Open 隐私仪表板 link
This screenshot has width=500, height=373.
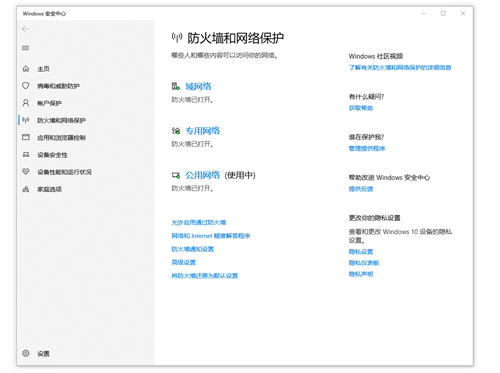click(364, 263)
